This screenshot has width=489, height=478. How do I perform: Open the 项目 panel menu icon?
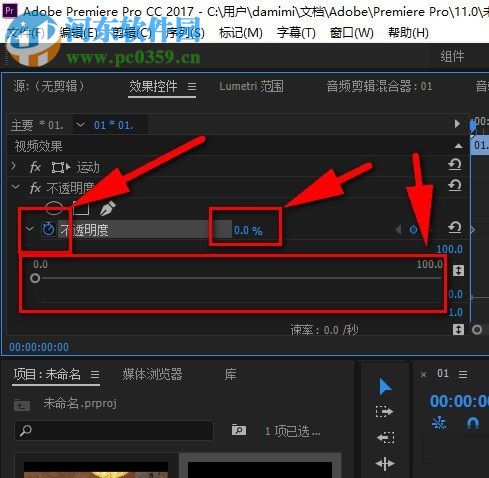[x=95, y=375]
